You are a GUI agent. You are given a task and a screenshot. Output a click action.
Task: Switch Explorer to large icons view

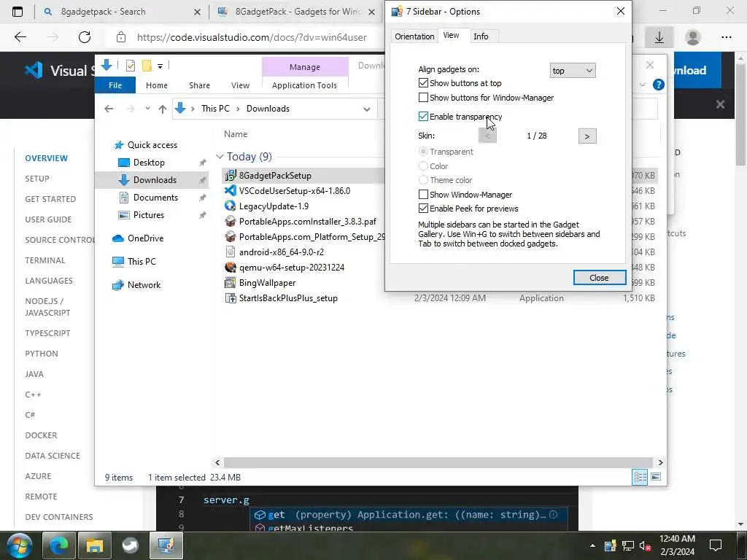pos(656,477)
